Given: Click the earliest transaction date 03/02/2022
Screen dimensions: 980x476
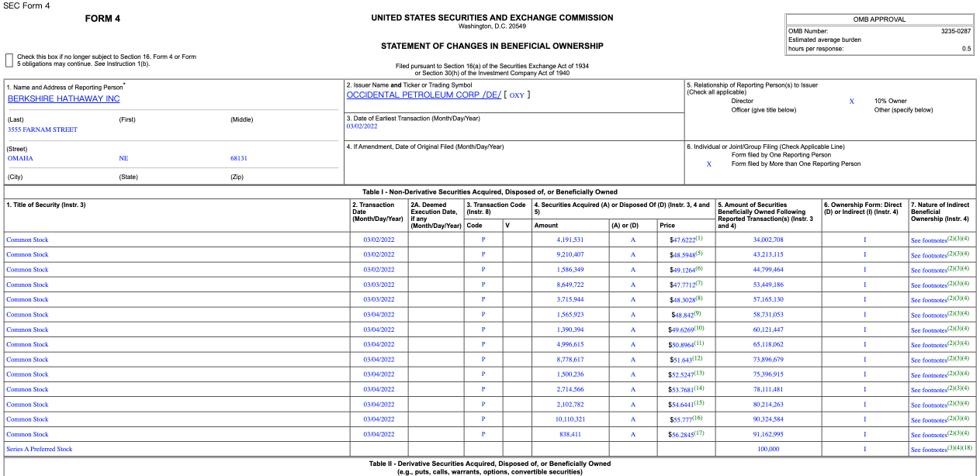Looking at the screenshot, I should (362, 126).
